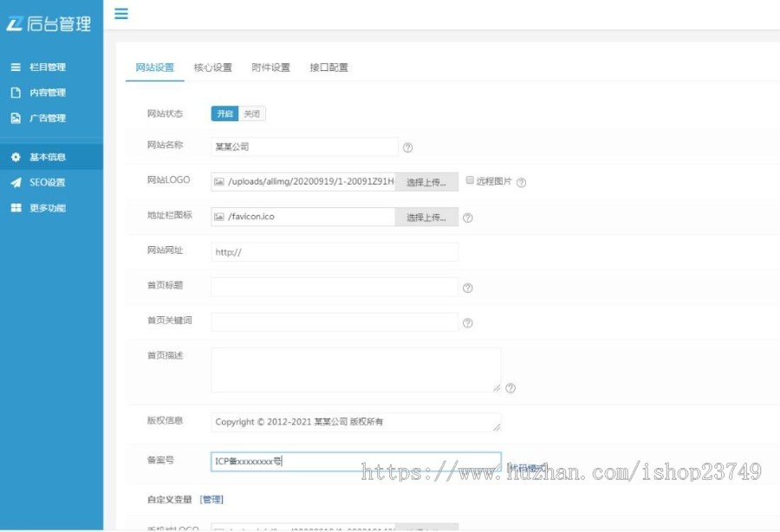The width and height of the screenshot is (780, 532).
Task: Open the 附件设置 tab
Action: (x=270, y=68)
